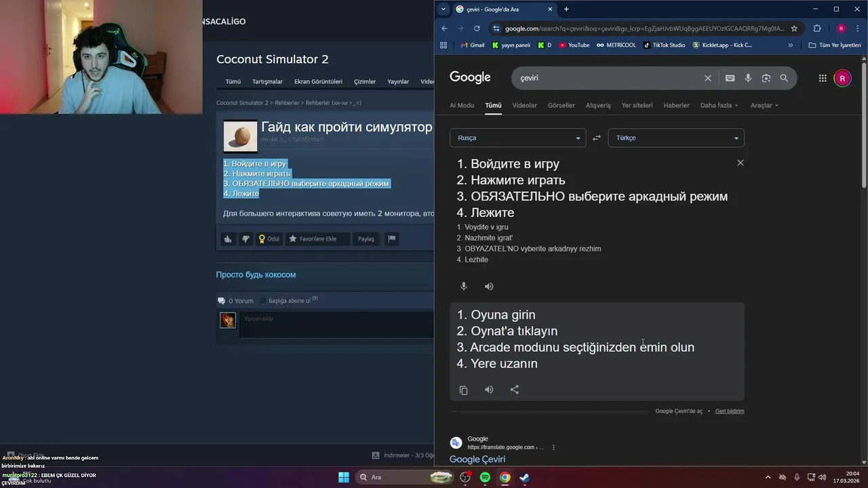The image size is (868, 488).
Task: Search by image with Google Lens
Action: [766, 78]
